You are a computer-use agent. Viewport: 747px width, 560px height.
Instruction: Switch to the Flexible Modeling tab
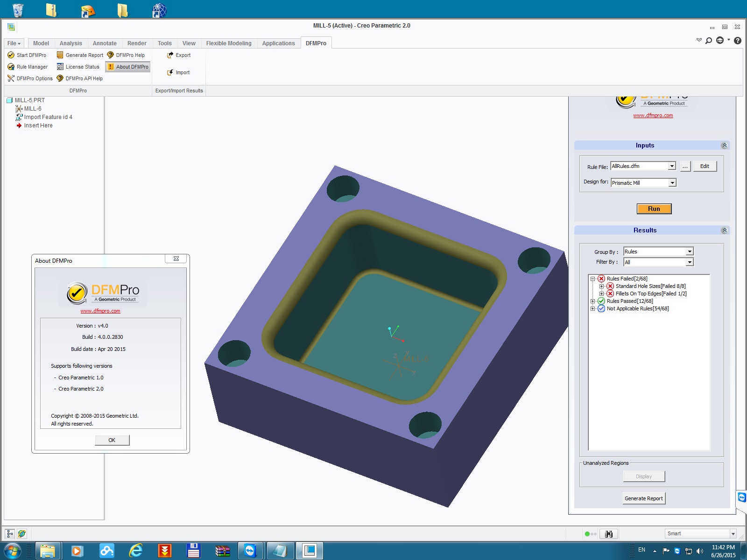pos(229,43)
